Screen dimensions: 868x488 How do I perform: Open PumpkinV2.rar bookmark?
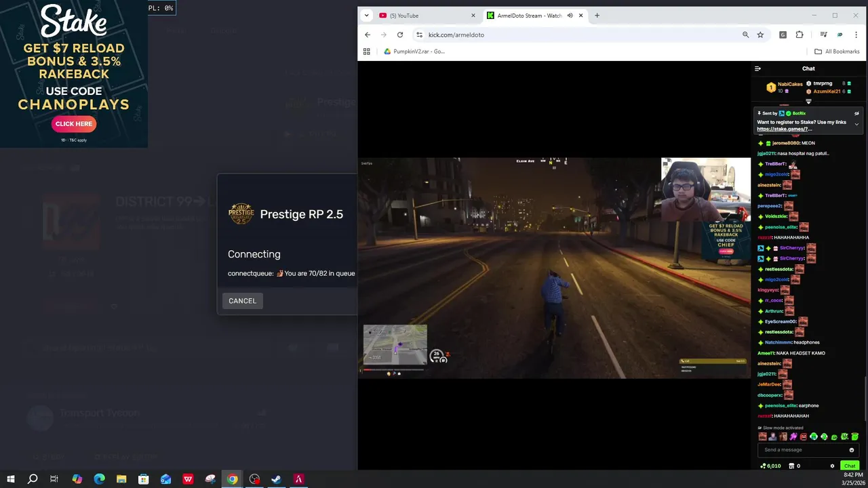[414, 52]
